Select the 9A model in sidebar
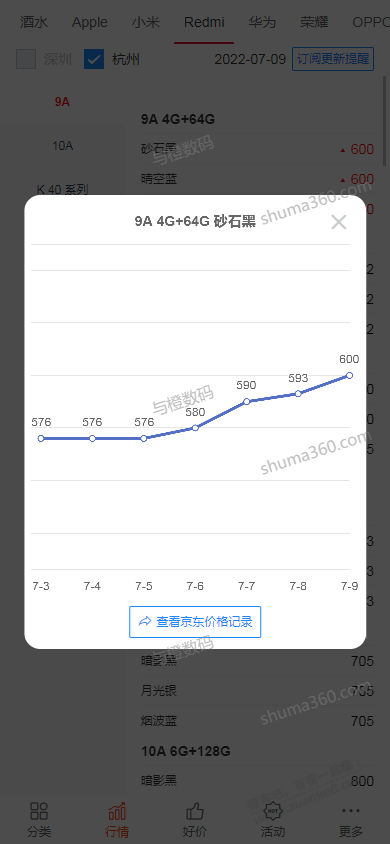Image resolution: width=390 pixels, height=844 pixels. tap(62, 102)
